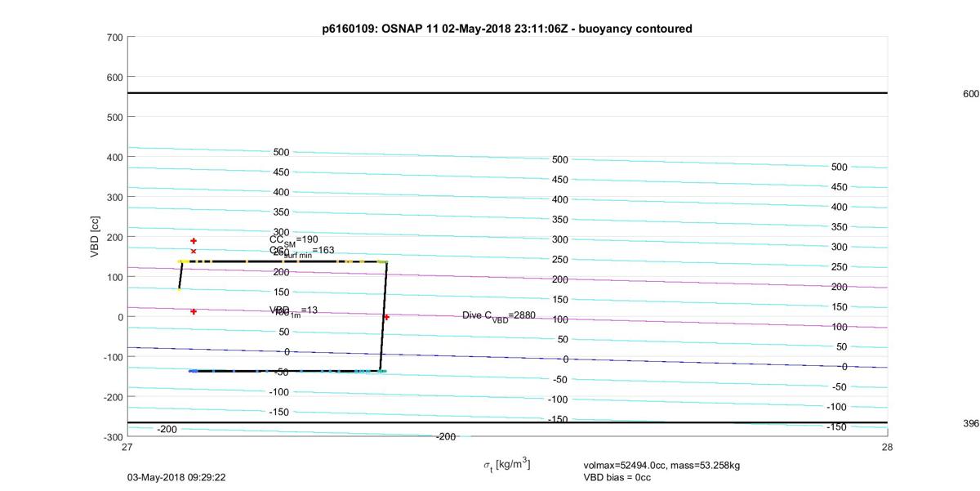
Task: Click the x-axis tick label "28"
Action: [887, 448]
